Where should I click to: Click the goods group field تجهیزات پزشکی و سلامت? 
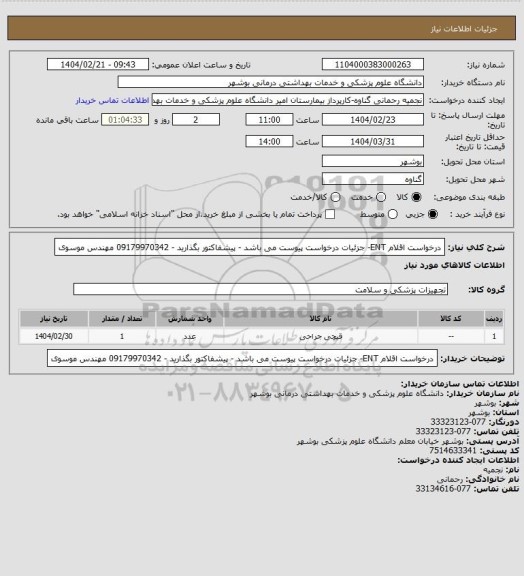tap(260, 289)
